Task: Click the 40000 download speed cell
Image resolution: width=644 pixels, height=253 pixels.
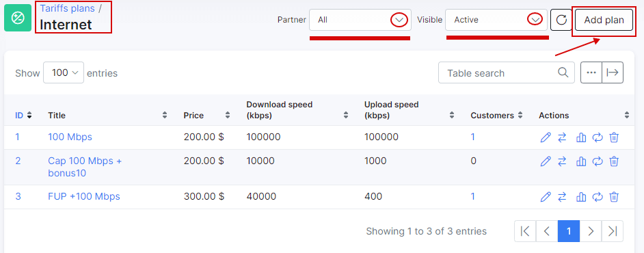Action: [x=261, y=197]
